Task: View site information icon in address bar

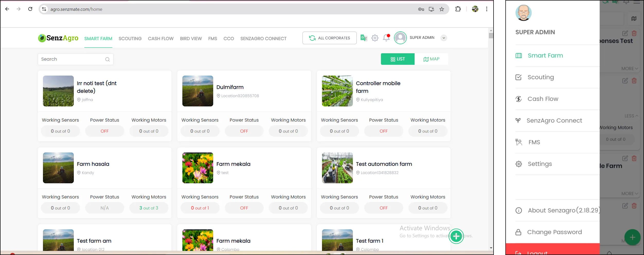Action: (44, 9)
